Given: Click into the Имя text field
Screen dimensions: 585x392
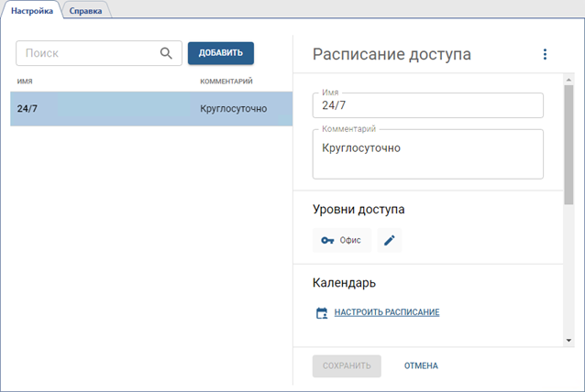Looking at the screenshot, I should [x=427, y=105].
